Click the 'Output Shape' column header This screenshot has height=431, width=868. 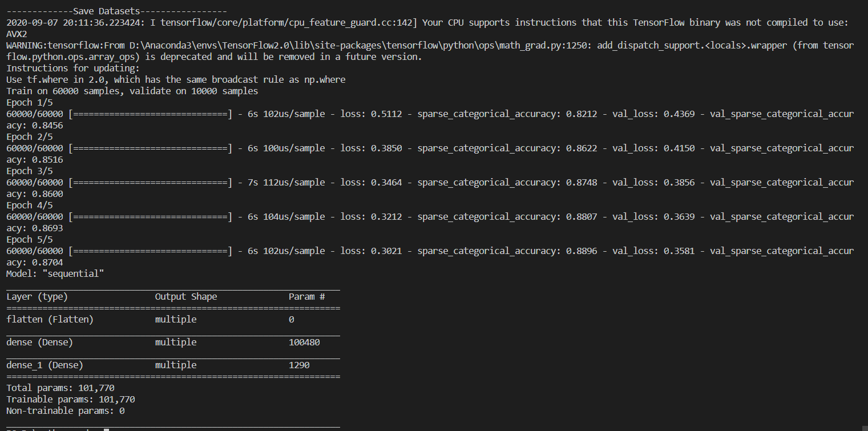point(186,297)
